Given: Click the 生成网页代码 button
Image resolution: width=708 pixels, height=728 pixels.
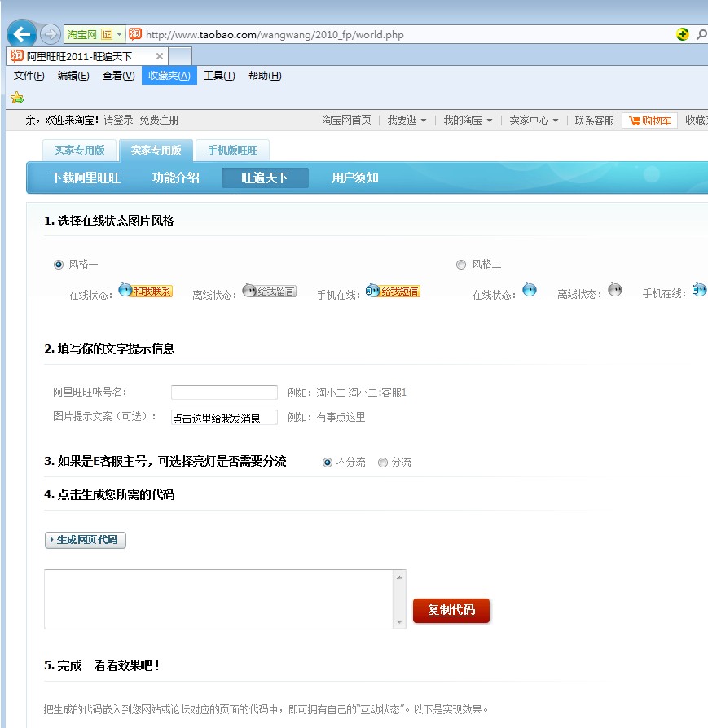Looking at the screenshot, I should click(x=86, y=540).
